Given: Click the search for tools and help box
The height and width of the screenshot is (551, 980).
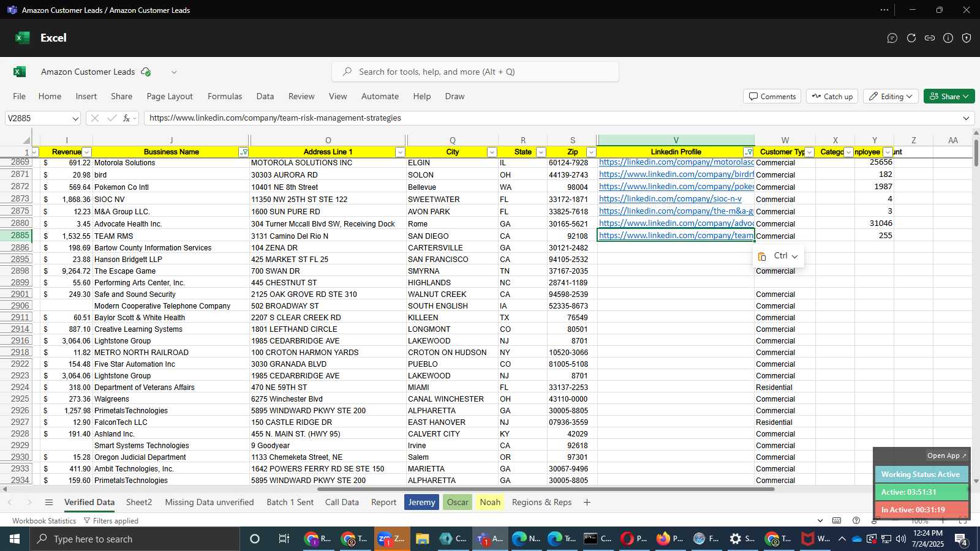Looking at the screenshot, I should [475, 72].
